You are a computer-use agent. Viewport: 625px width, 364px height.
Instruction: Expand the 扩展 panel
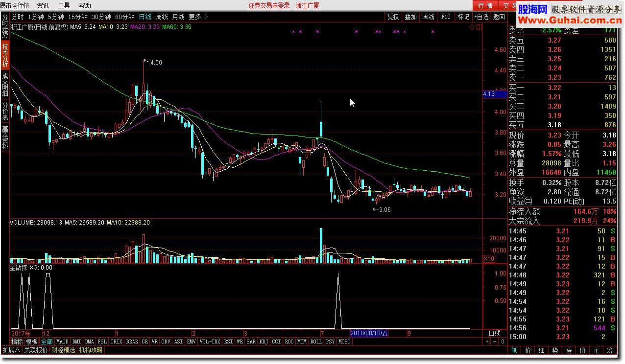[11, 350]
